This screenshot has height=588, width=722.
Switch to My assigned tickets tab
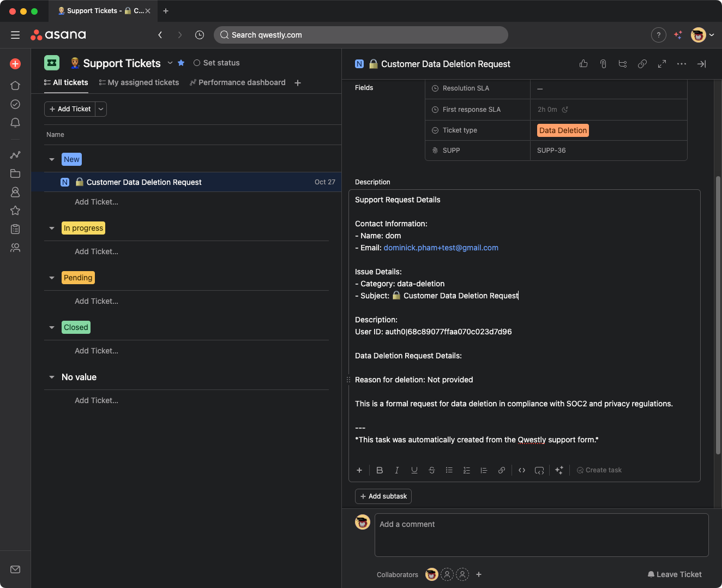[x=139, y=82]
